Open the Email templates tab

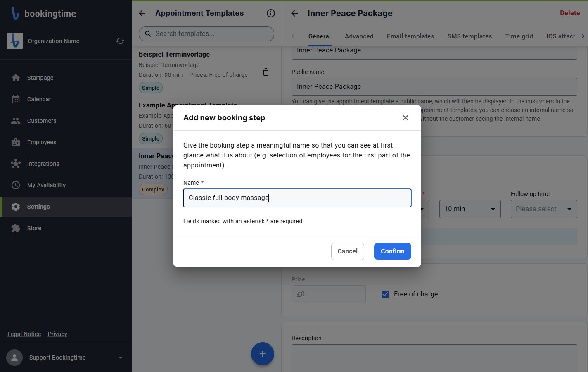[410, 36]
